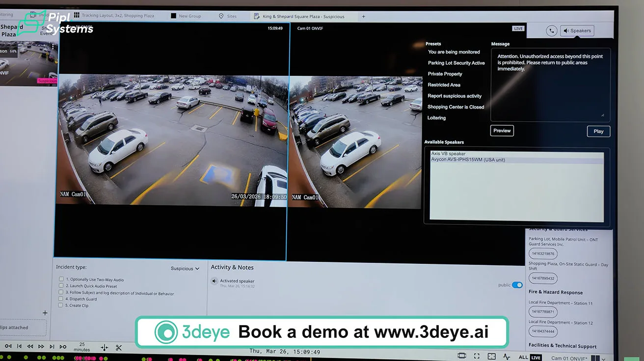The width and height of the screenshot is (644, 361).
Task: Check Launch Quick Audio Preset step
Action: (x=61, y=286)
